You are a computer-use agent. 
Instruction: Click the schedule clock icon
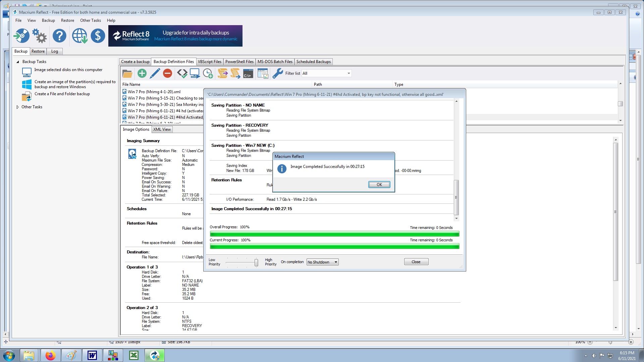pos(208,73)
